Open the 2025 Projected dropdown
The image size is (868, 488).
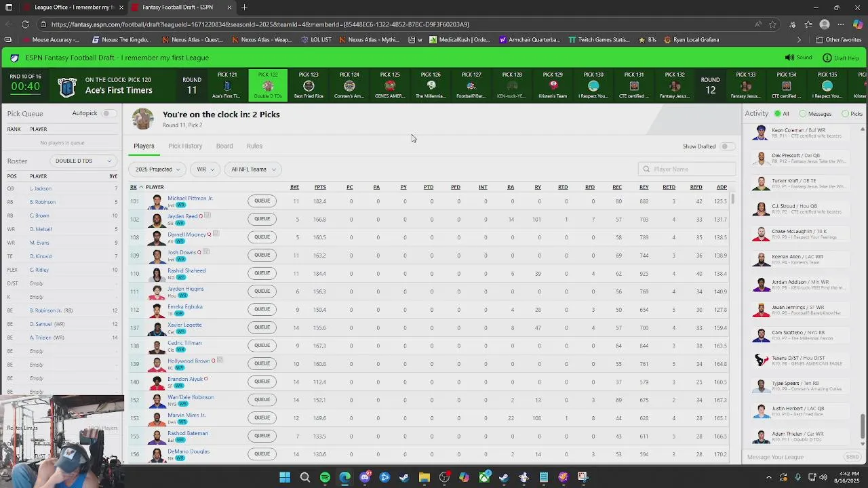[157, 169]
